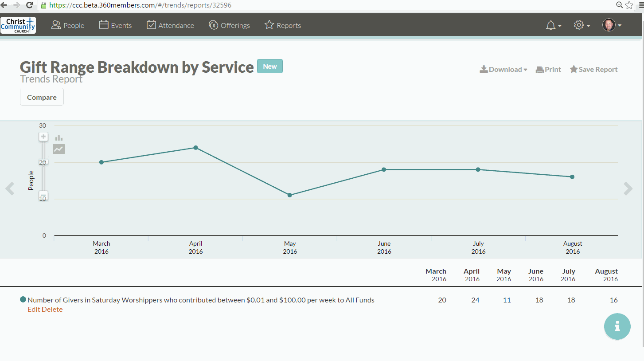
Task: Advance chart with right chevron arrow
Action: point(628,188)
